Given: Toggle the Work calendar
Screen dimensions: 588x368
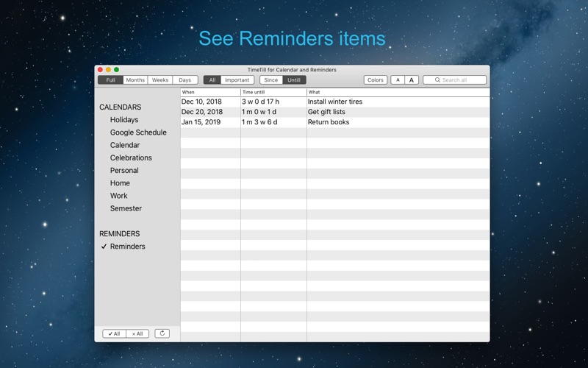Looking at the screenshot, I should [x=118, y=196].
